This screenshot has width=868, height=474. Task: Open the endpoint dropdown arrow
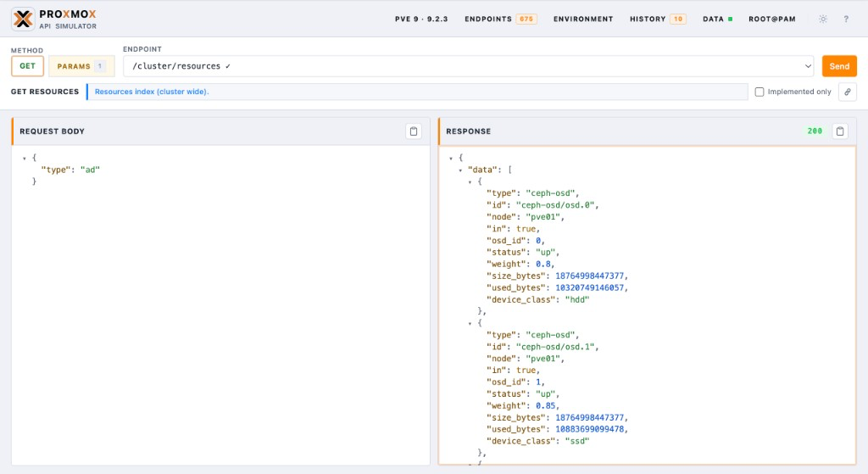tap(808, 66)
